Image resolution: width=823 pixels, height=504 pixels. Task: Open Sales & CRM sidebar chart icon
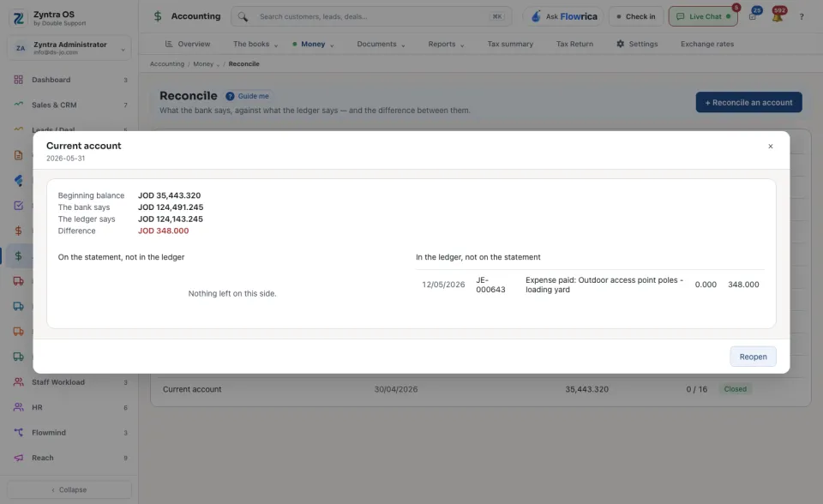click(x=18, y=105)
